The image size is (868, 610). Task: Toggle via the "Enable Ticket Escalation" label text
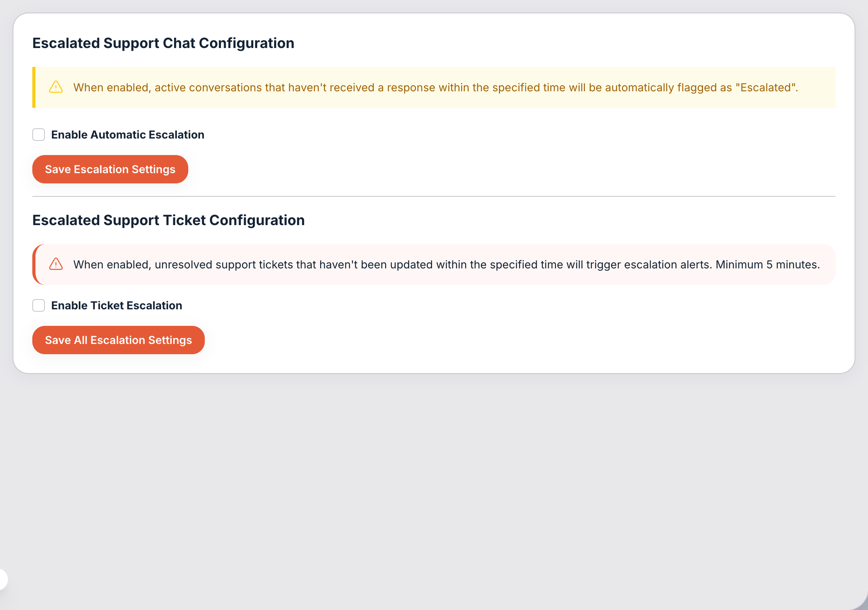click(x=117, y=305)
